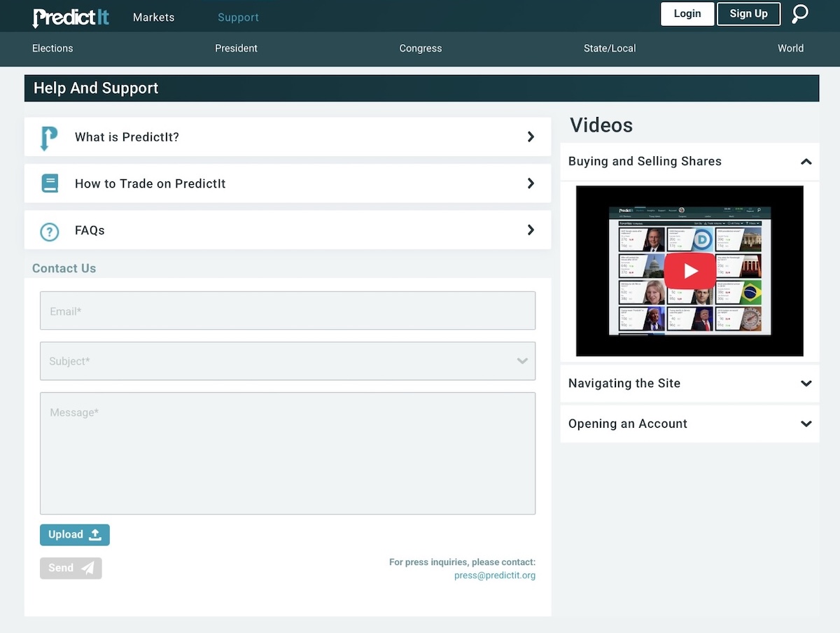Open the Support menu

238,17
